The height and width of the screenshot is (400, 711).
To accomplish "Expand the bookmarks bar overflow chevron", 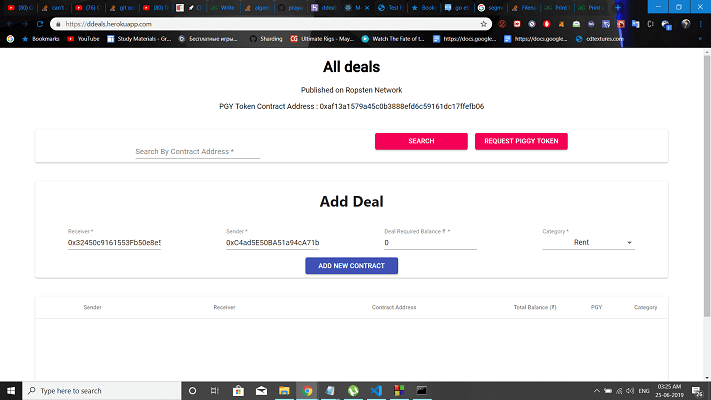I will coord(700,39).
